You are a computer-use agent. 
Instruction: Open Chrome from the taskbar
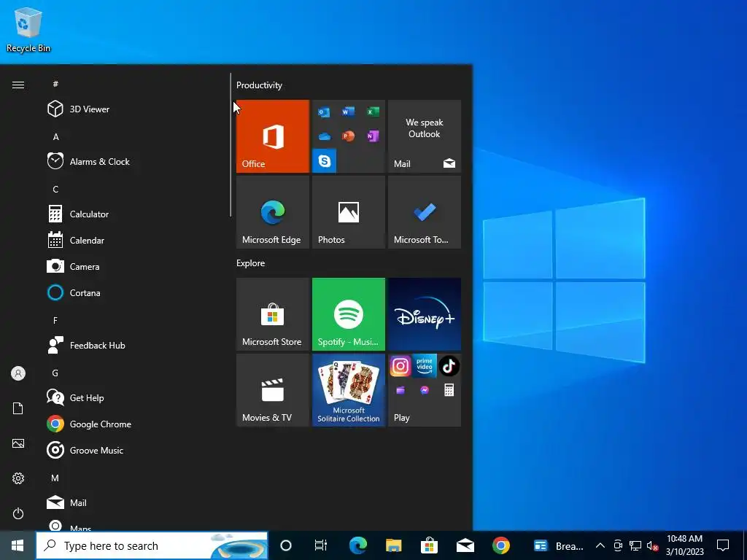point(500,545)
